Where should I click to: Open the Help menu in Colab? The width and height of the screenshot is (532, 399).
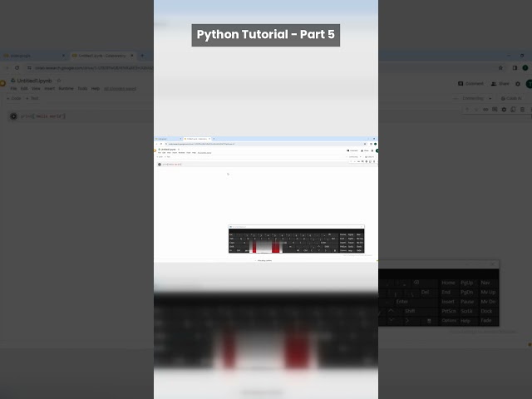point(96,89)
